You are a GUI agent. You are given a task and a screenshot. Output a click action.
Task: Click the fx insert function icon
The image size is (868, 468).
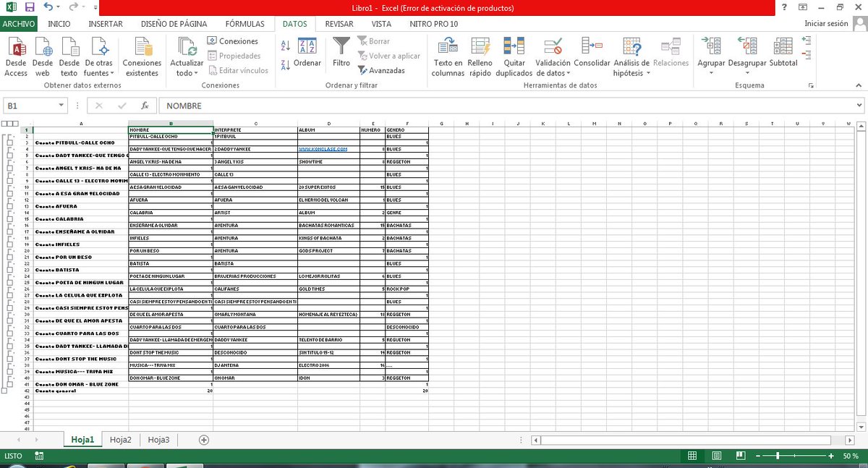145,106
